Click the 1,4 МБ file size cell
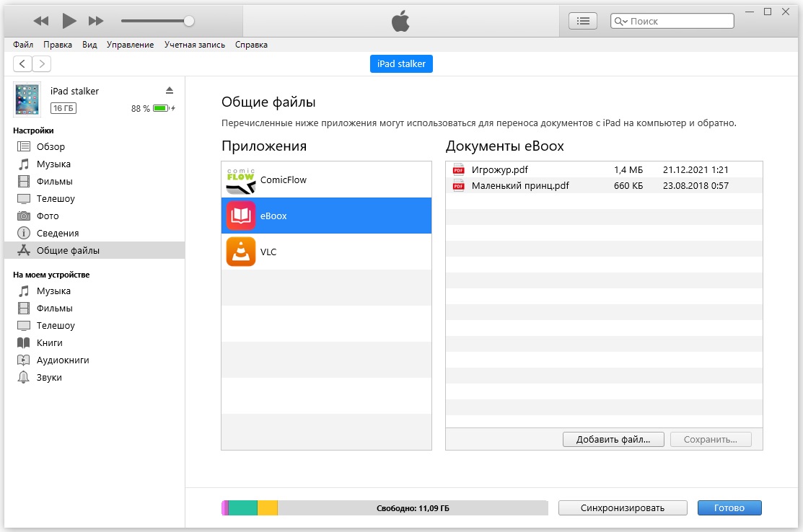Image resolution: width=803 pixels, height=532 pixels. [628, 170]
